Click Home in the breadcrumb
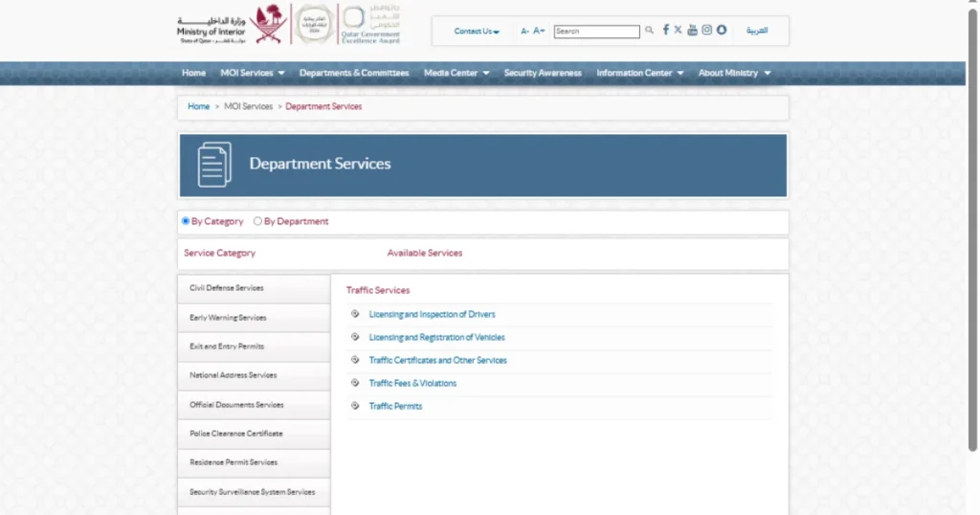This screenshot has height=515, width=980. 199,107
